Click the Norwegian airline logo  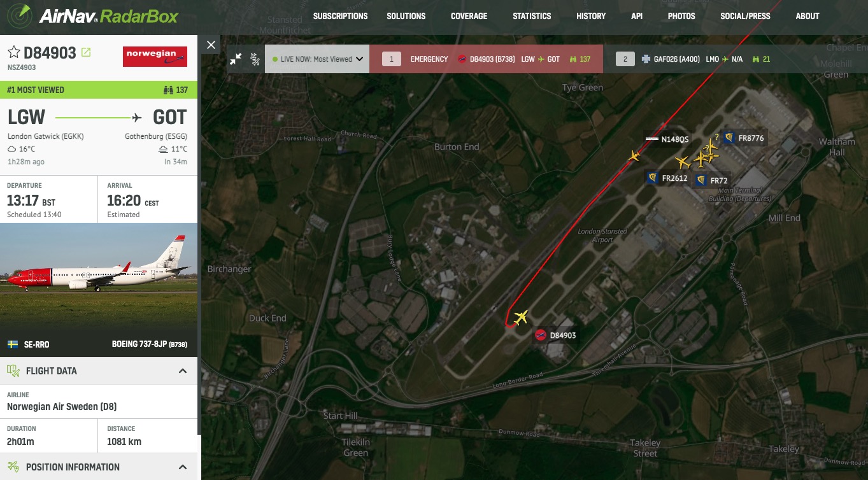[155, 56]
